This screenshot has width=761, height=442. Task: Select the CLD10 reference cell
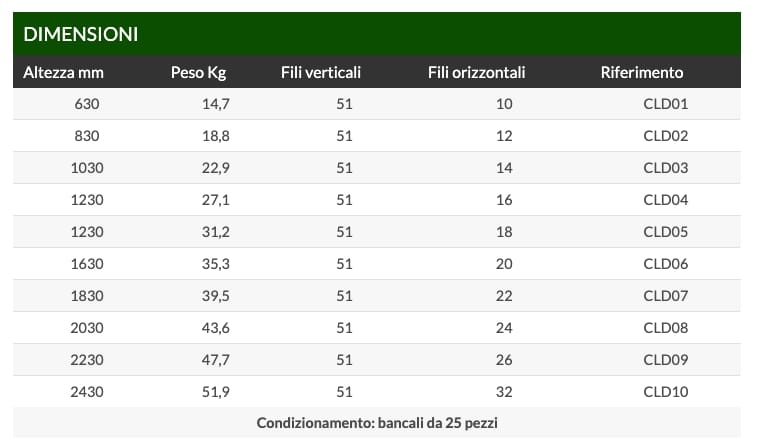pos(666,392)
